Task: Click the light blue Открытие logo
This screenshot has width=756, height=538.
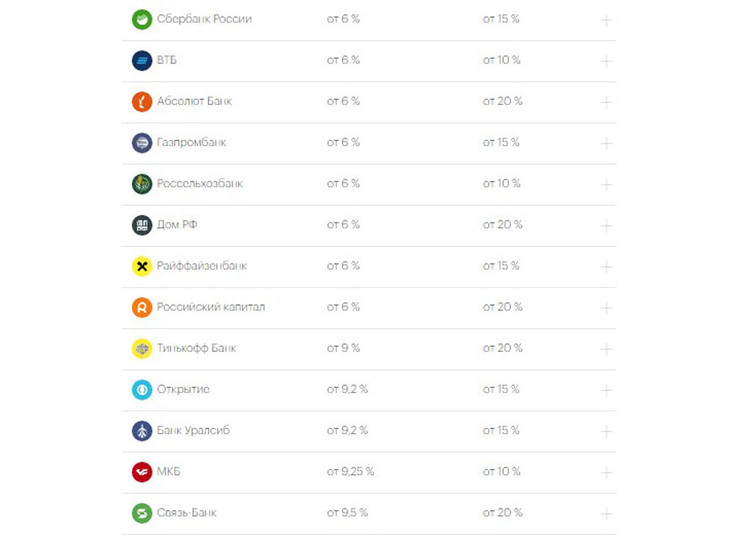Action: click(x=142, y=389)
